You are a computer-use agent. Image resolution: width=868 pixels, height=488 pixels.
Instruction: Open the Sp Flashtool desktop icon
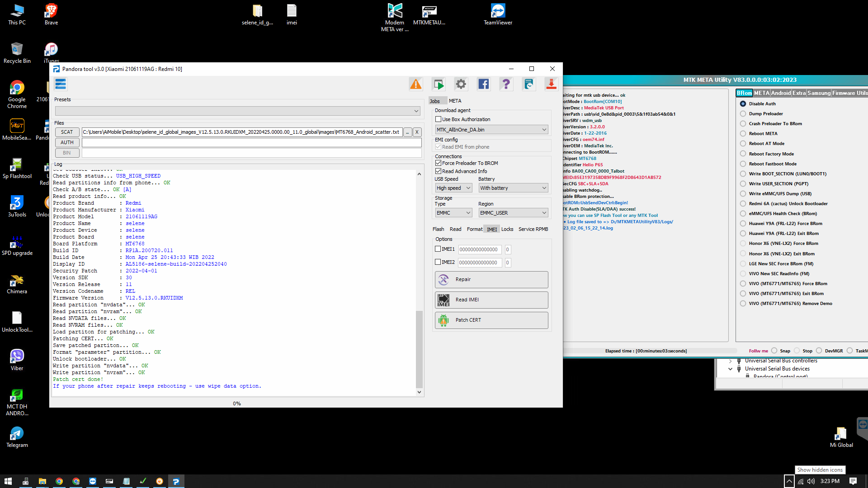[17, 168]
